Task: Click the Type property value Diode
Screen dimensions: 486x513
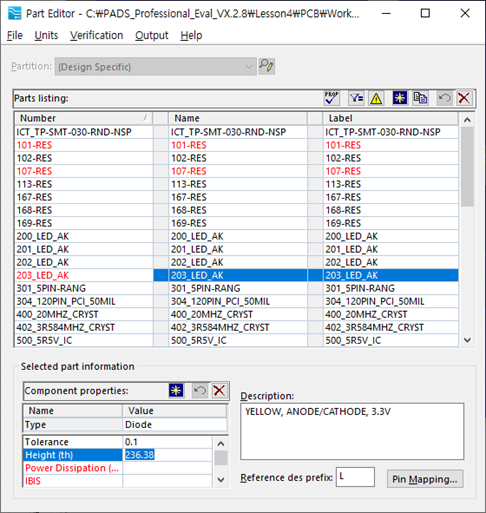Action: point(175,425)
